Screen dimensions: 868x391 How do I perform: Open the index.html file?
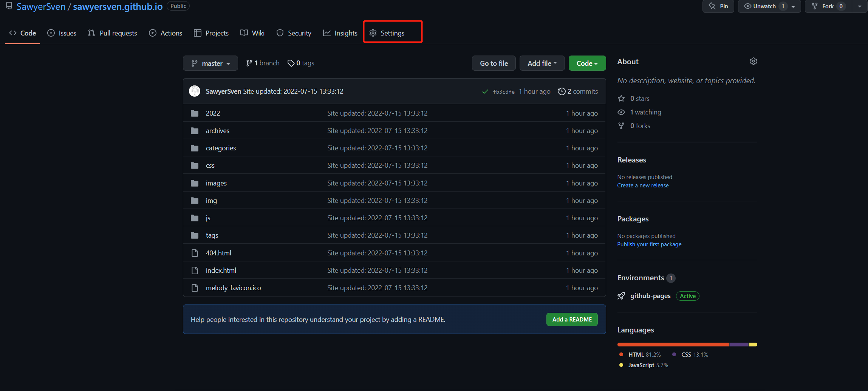point(221,270)
